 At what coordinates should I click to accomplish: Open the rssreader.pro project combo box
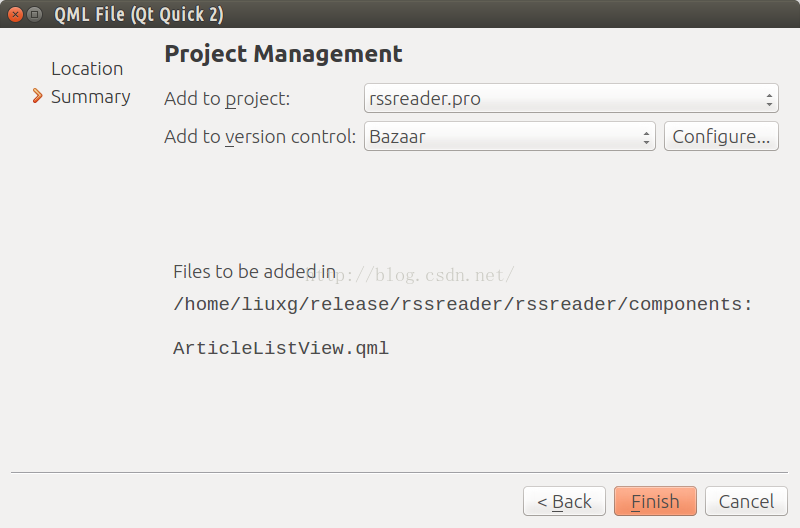coord(571,98)
